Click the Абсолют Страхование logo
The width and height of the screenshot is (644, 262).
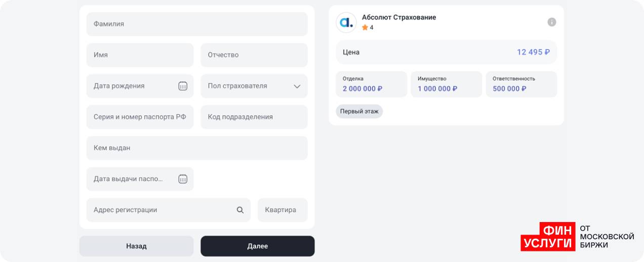(346, 22)
